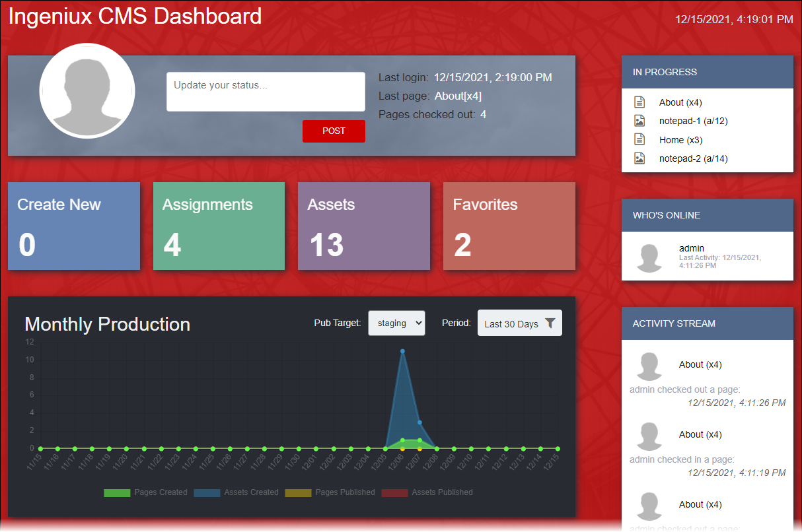Click the large user profile avatar
802x532 pixels.
(x=87, y=90)
